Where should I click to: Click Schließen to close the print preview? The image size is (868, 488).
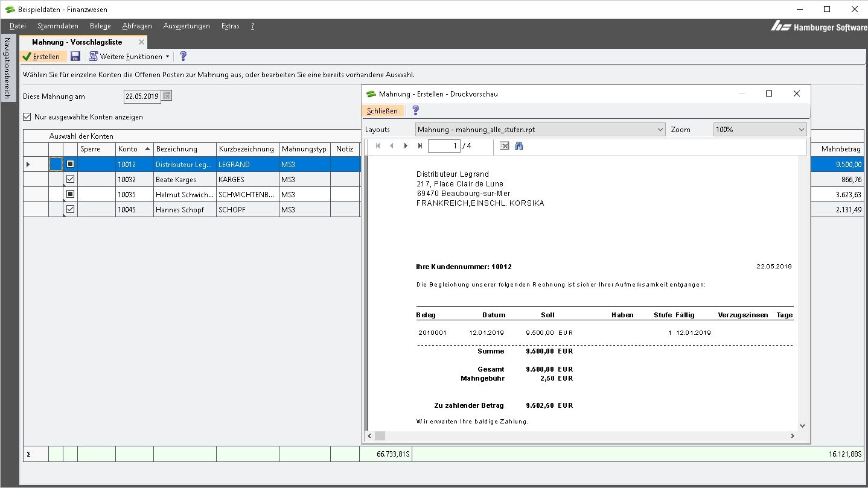pos(382,111)
